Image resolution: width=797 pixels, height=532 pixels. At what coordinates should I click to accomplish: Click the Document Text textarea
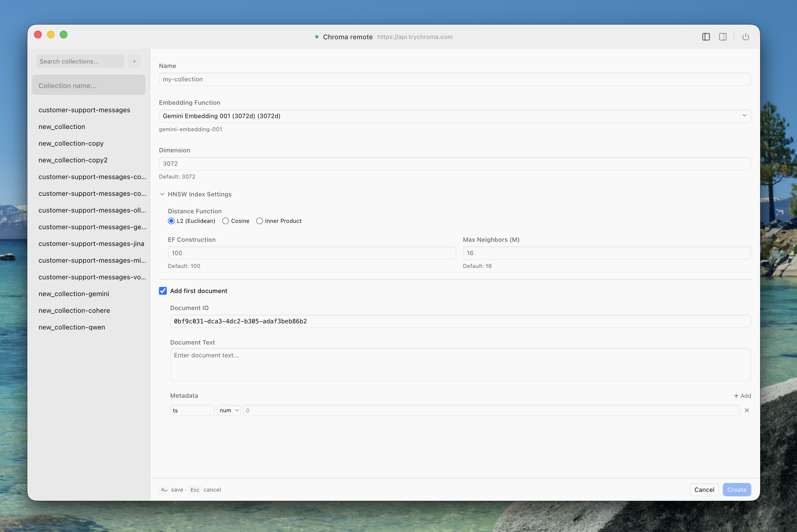(x=460, y=364)
